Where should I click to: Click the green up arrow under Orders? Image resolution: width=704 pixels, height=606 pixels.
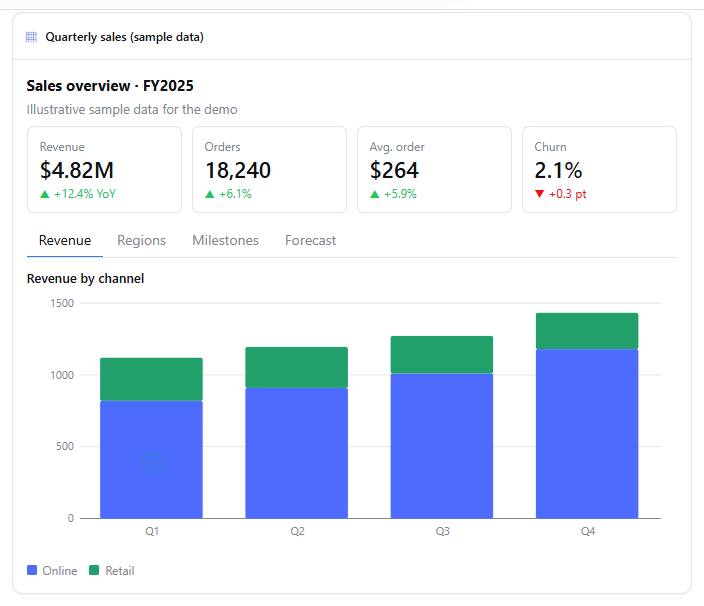pyautogui.click(x=210, y=194)
